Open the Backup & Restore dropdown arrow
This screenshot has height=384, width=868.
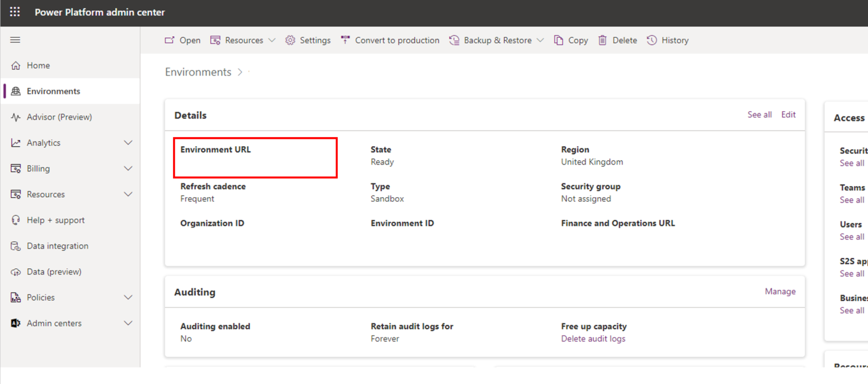540,40
